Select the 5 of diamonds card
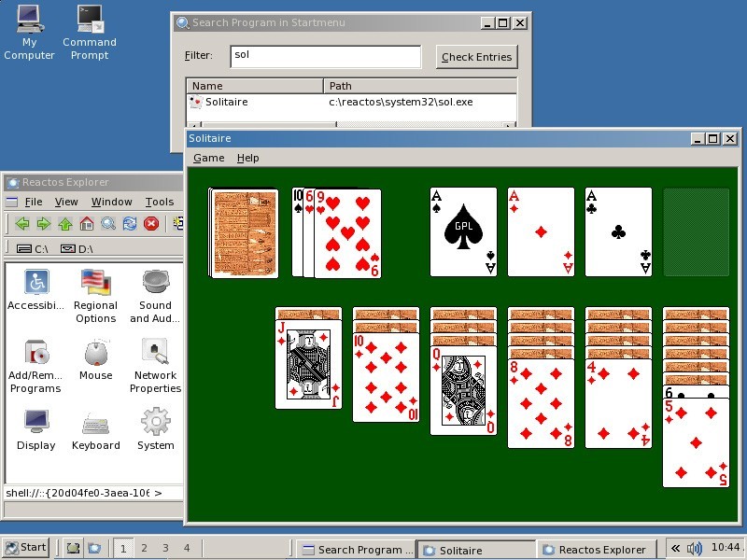747x560 pixels. pos(696,442)
